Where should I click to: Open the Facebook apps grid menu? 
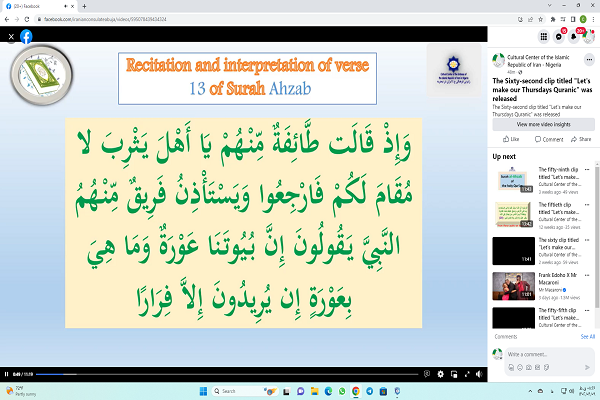click(x=541, y=36)
